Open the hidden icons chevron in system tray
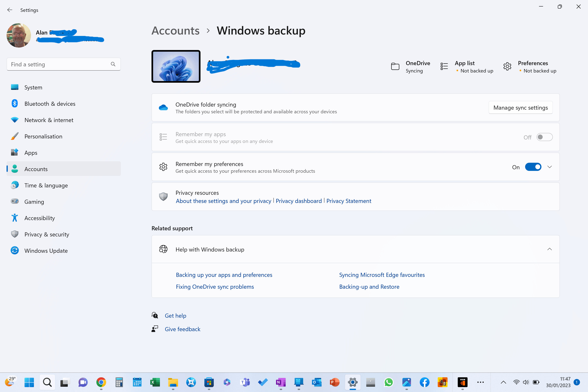 (503, 382)
